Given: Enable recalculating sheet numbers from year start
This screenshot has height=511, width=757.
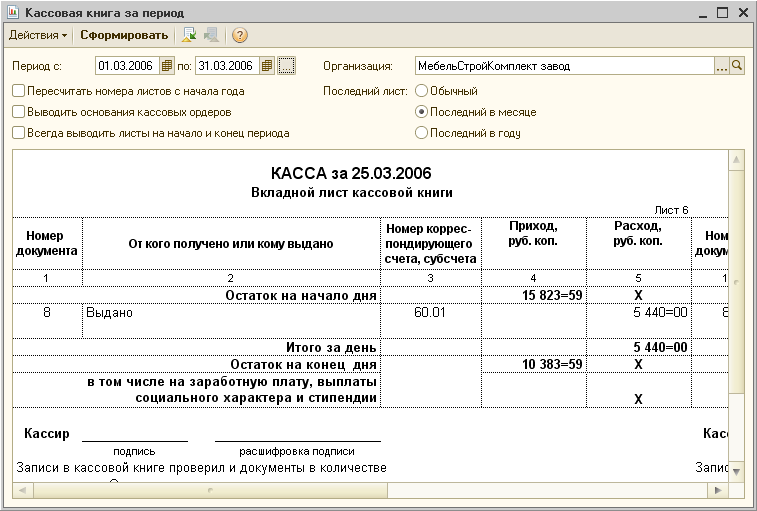Looking at the screenshot, I should coord(18,91).
